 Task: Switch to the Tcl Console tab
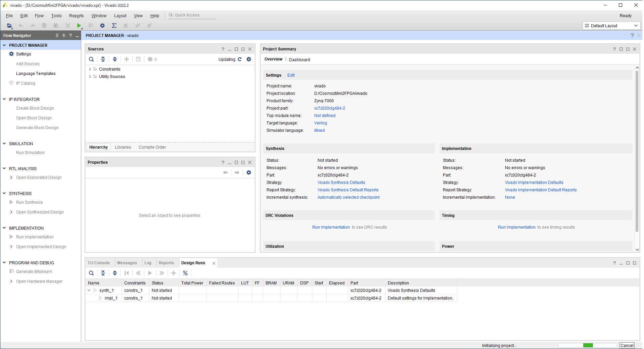tap(99, 263)
